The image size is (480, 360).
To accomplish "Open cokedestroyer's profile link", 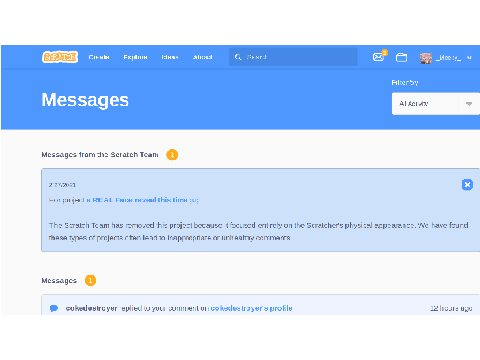I will click(251, 308).
